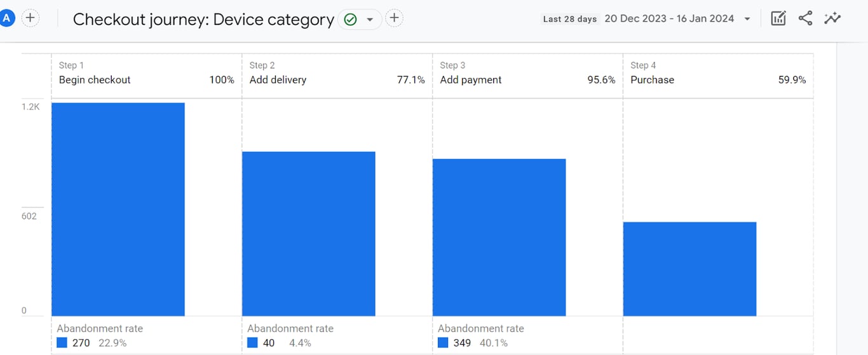The height and width of the screenshot is (355, 868).
Task: Click the blue 'A' segment avatar
Action: coord(7,18)
